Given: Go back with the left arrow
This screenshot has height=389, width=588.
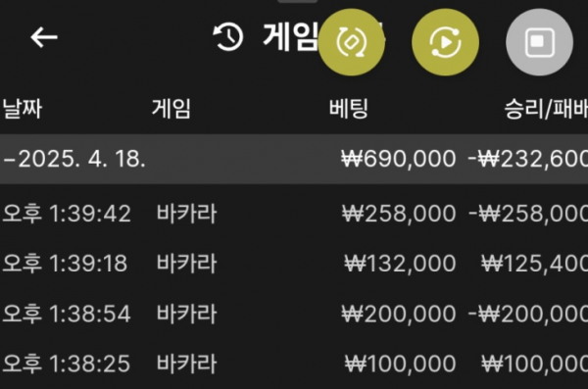Looking at the screenshot, I should 44,37.
